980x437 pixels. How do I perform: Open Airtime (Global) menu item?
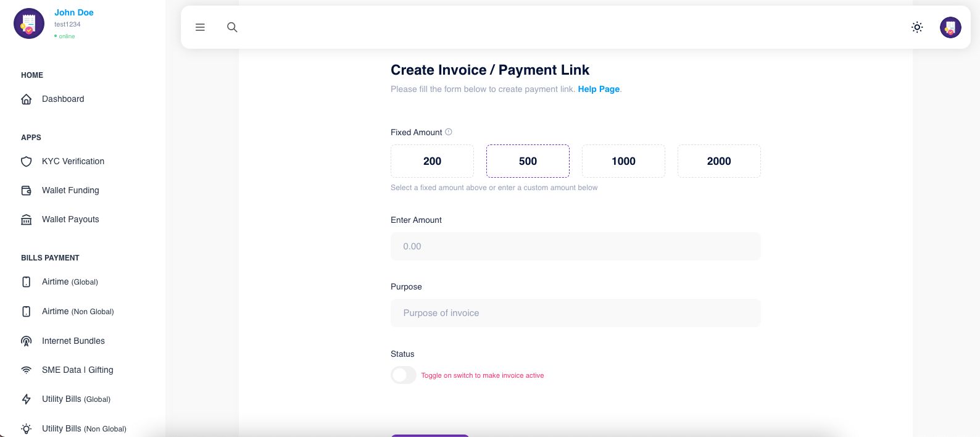[70, 282]
